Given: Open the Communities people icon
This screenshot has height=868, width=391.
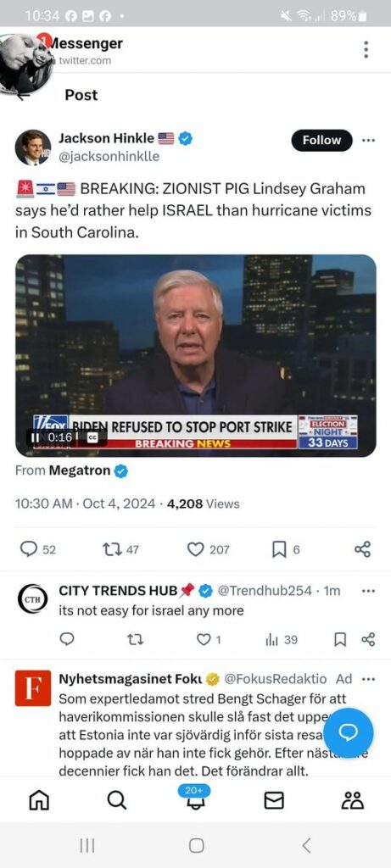Looking at the screenshot, I should [x=352, y=800].
